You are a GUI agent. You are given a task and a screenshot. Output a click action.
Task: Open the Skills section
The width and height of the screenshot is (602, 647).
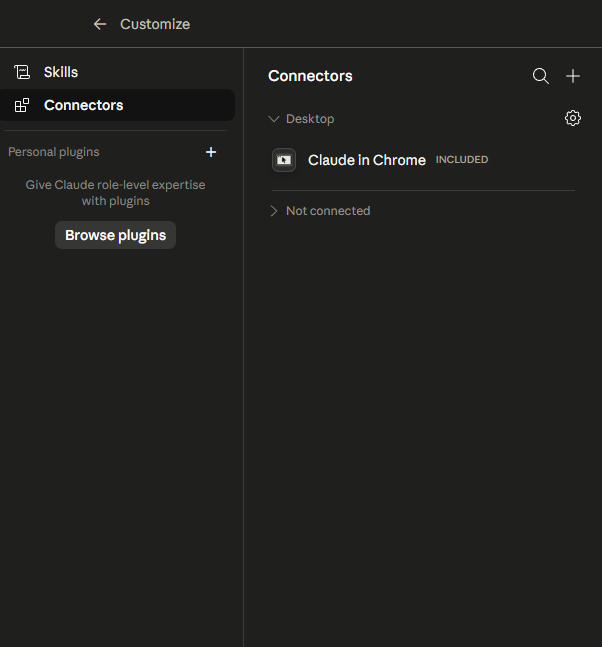(118, 72)
